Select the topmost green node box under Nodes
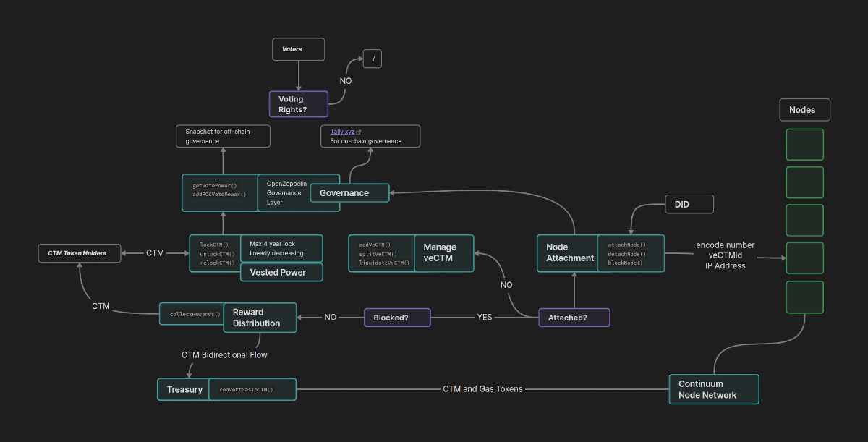868x442 pixels. tap(804, 145)
